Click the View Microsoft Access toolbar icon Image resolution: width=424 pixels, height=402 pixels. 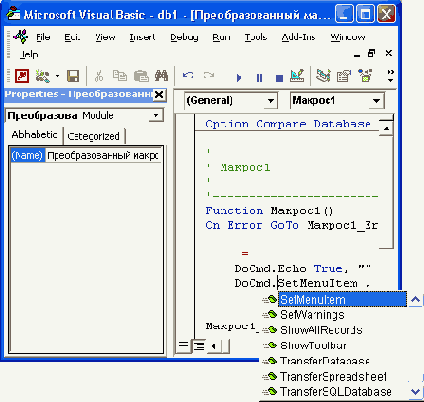(22, 76)
